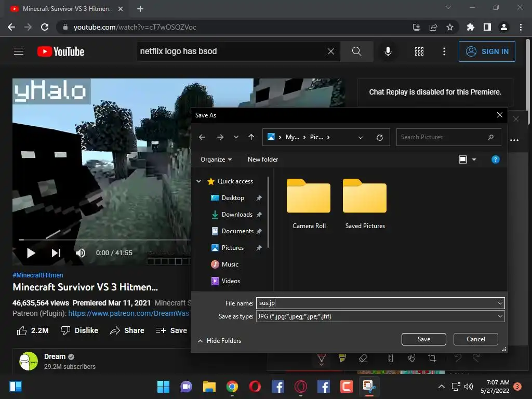Open File Explorer from the taskbar
The height and width of the screenshot is (399, 532).
click(209, 387)
